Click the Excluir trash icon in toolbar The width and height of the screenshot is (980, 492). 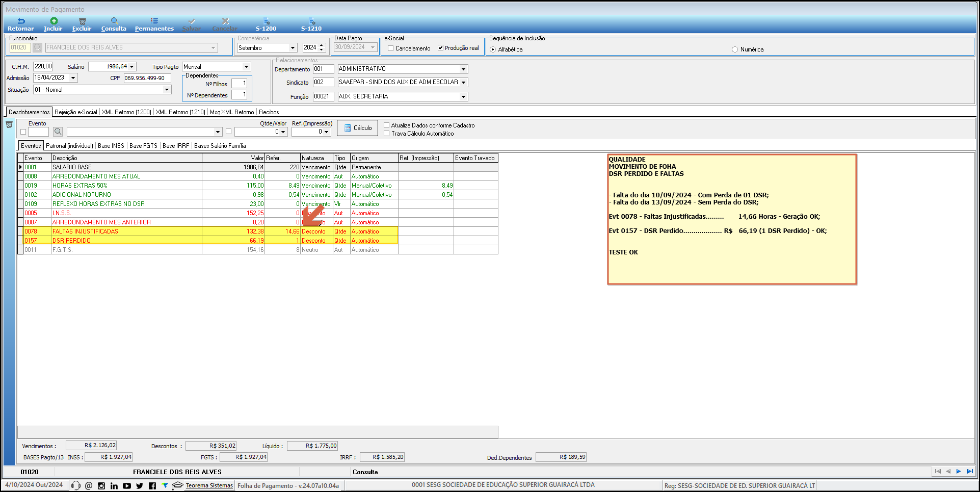(82, 21)
